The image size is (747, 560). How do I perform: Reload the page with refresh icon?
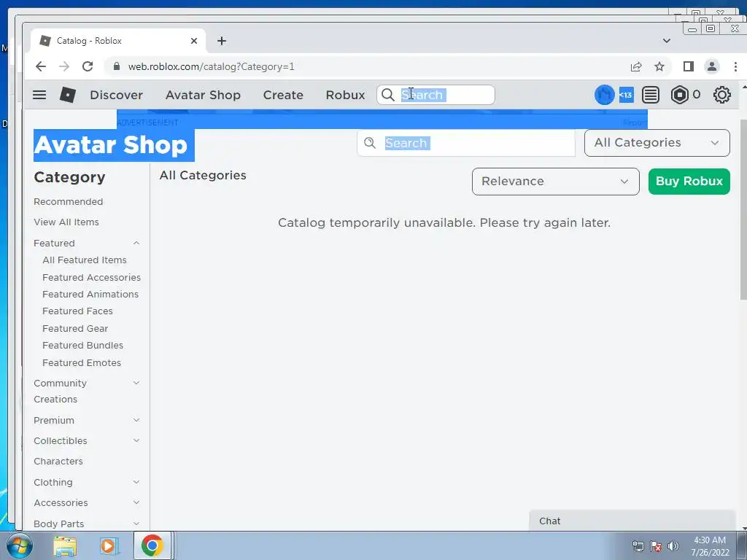point(88,66)
